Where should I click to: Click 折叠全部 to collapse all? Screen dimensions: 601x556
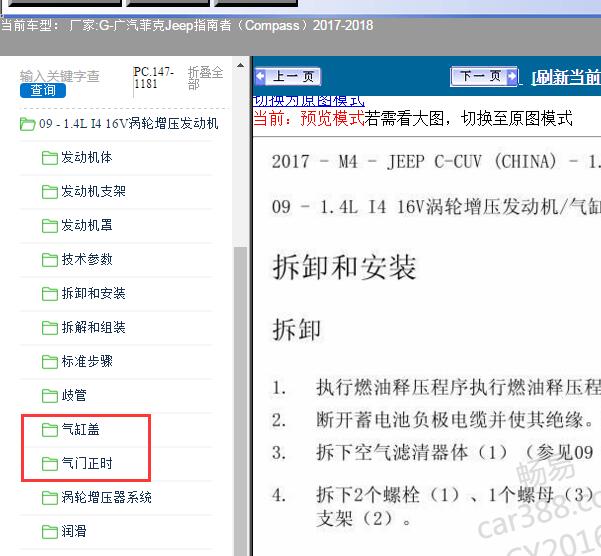(205, 78)
